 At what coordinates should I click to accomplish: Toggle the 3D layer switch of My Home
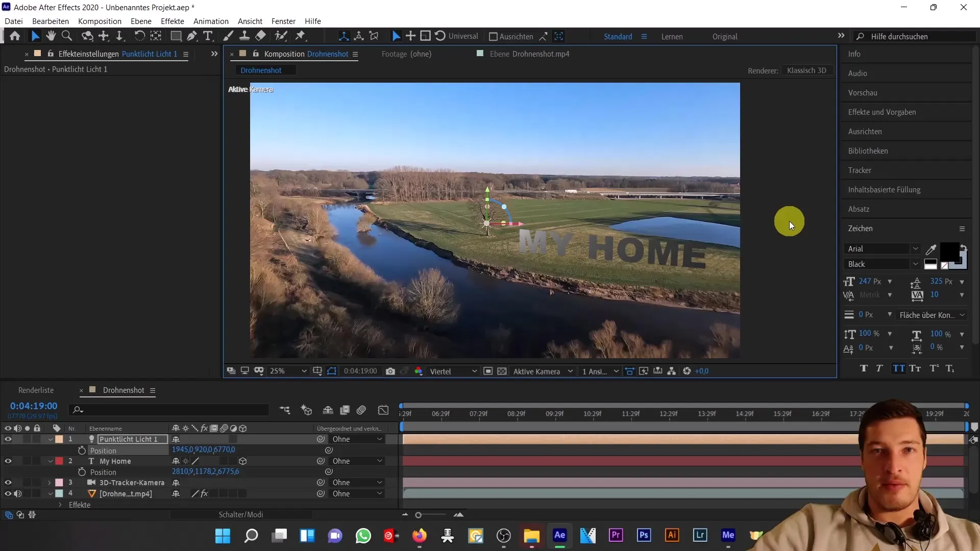pyautogui.click(x=243, y=461)
